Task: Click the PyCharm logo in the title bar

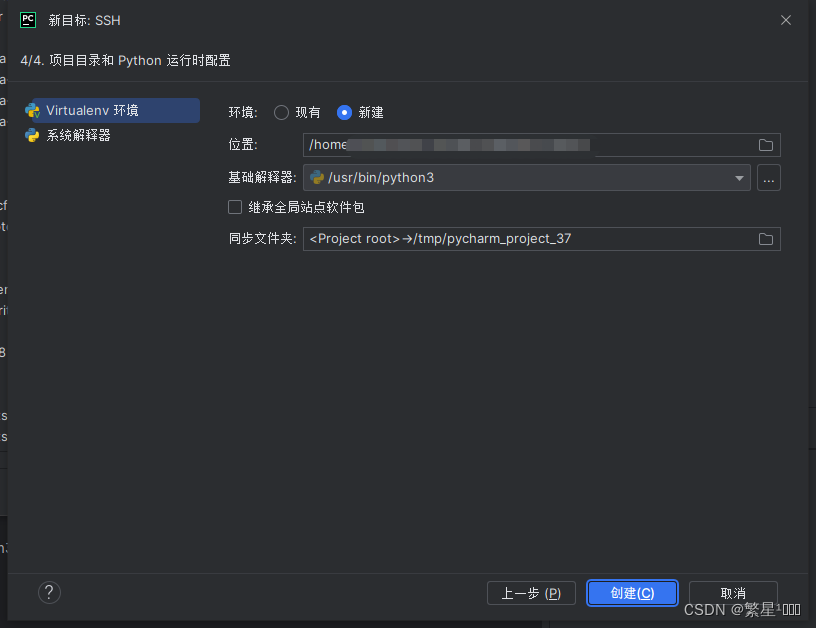Action: pos(27,19)
